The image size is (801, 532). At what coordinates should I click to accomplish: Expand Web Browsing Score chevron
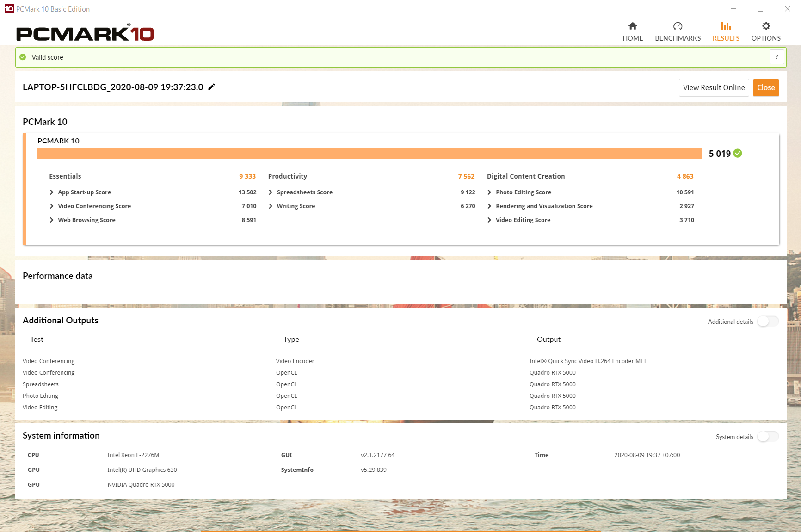52,220
